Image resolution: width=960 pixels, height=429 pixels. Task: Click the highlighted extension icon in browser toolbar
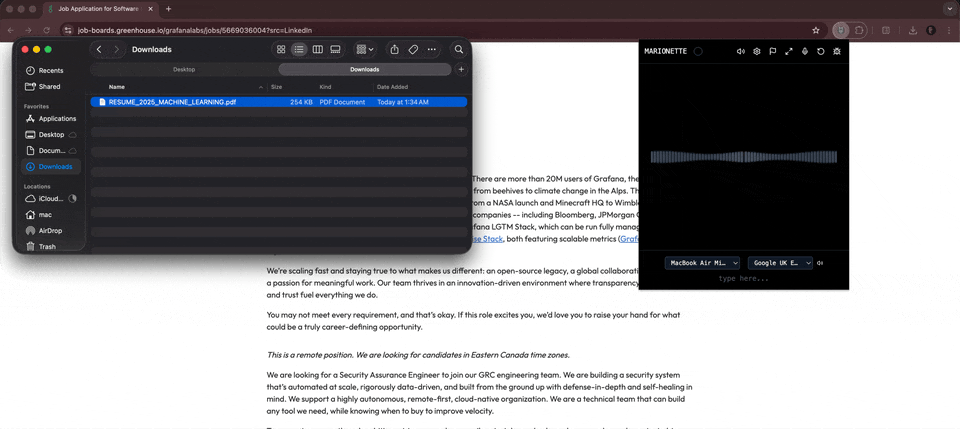click(842, 30)
